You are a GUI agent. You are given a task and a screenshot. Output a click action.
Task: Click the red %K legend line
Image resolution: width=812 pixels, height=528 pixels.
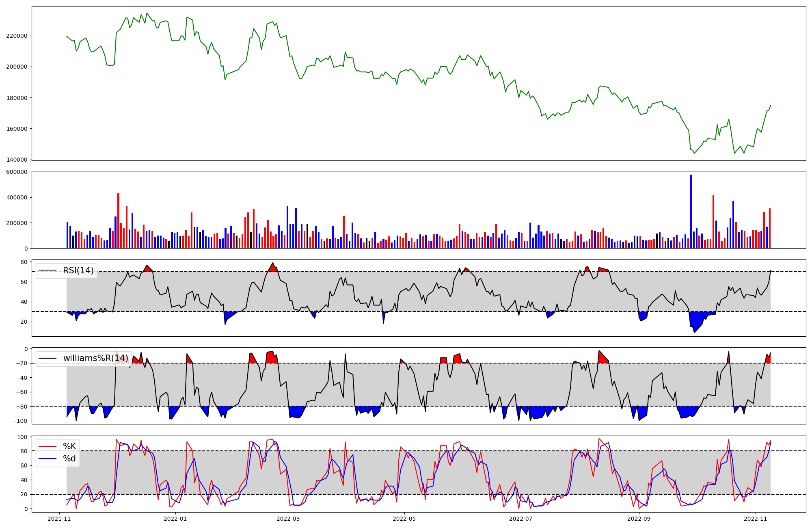pos(48,446)
